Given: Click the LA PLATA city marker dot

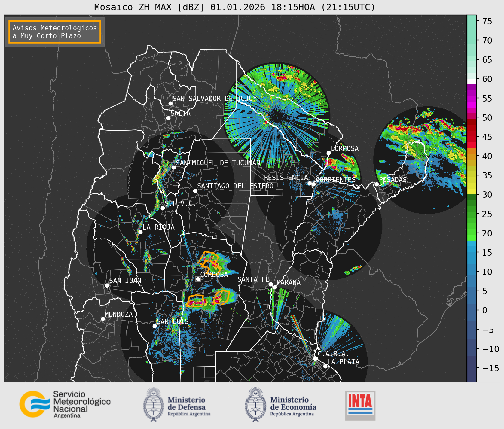Looking at the screenshot, I should tap(325, 366).
